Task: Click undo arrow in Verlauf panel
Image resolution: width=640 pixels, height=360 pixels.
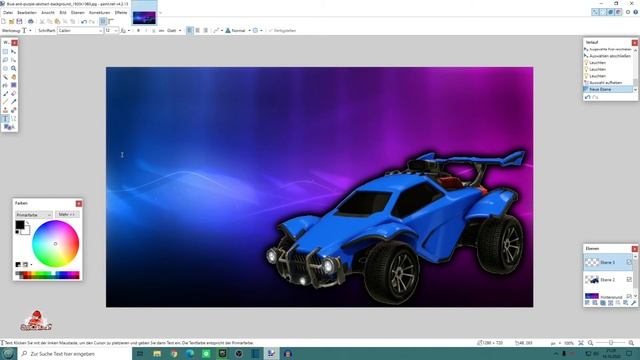Action: [x=588, y=97]
